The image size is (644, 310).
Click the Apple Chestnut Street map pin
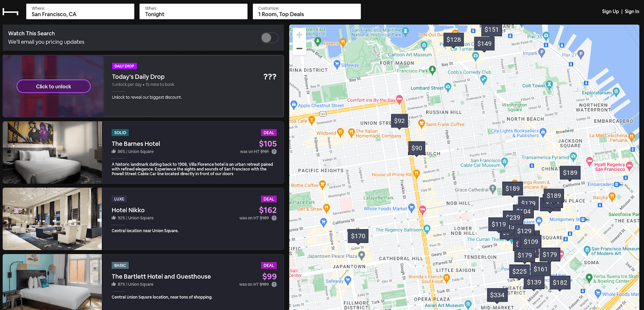click(294, 105)
